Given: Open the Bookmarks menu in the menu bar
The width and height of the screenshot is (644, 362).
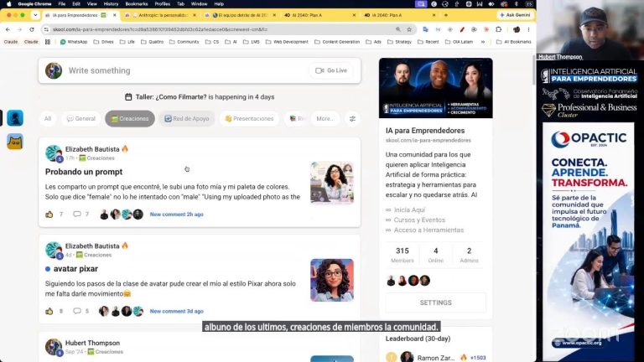Looking at the screenshot, I should (137, 3).
